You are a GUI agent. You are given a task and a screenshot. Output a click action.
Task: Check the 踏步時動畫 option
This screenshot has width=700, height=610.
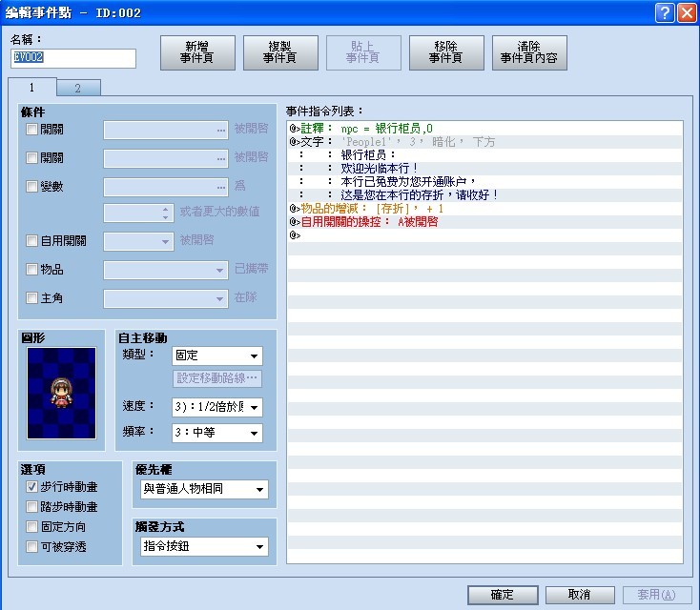point(31,507)
